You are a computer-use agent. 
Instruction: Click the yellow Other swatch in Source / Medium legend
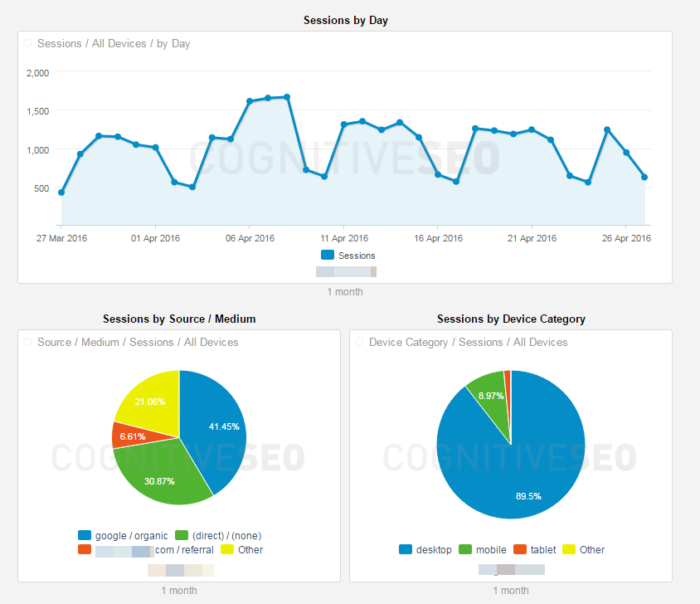[x=227, y=549]
